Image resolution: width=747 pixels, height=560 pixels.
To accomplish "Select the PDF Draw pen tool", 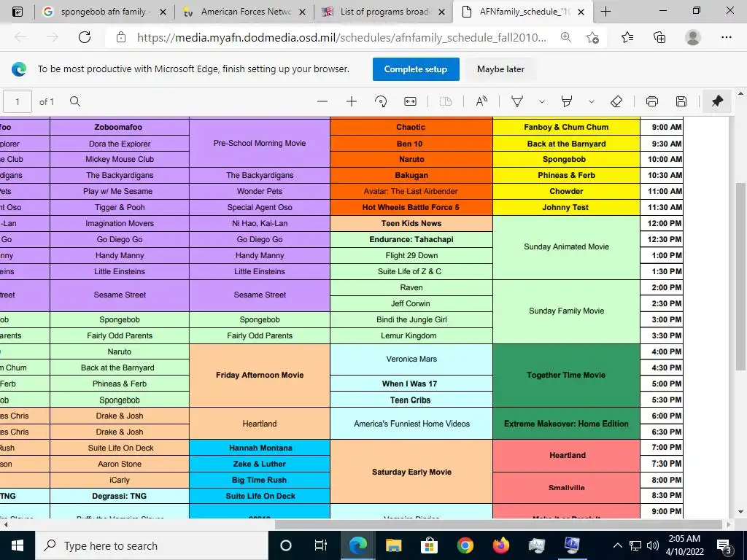I will (x=517, y=101).
